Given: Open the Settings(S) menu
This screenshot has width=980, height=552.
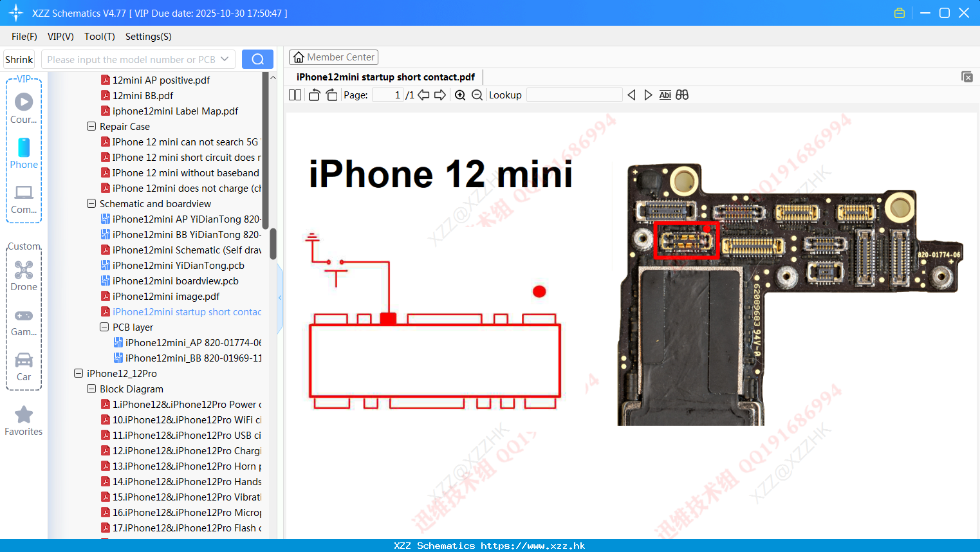Looking at the screenshot, I should (149, 37).
